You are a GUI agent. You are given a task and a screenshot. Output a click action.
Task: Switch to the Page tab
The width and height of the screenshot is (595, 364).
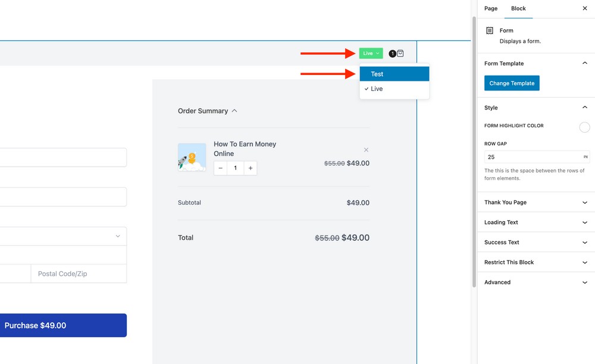(490, 8)
